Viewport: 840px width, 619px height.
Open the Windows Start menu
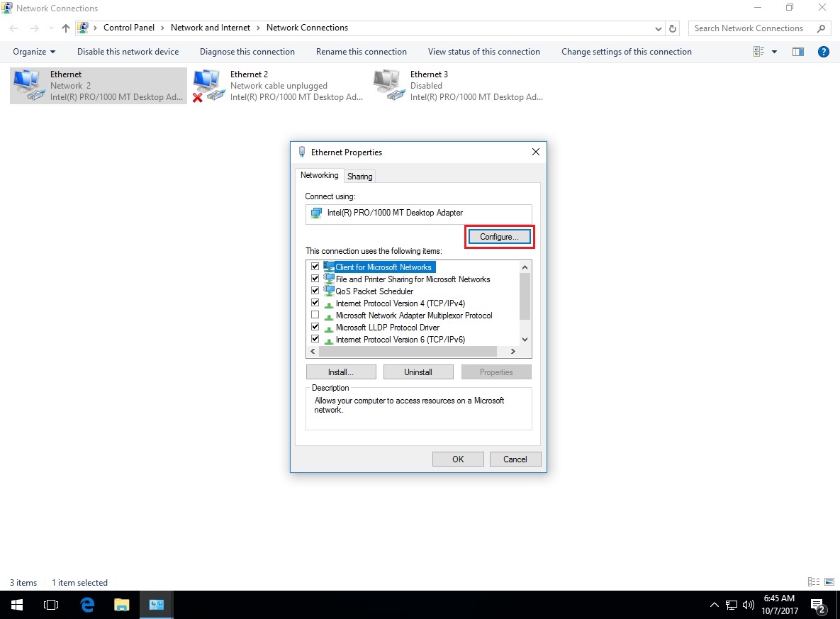pyautogui.click(x=17, y=605)
